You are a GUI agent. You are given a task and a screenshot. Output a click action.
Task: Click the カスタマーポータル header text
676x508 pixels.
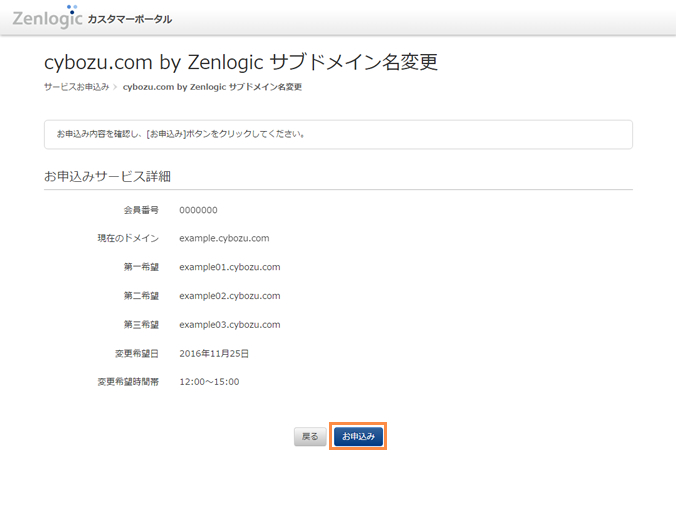pyautogui.click(x=129, y=19)
